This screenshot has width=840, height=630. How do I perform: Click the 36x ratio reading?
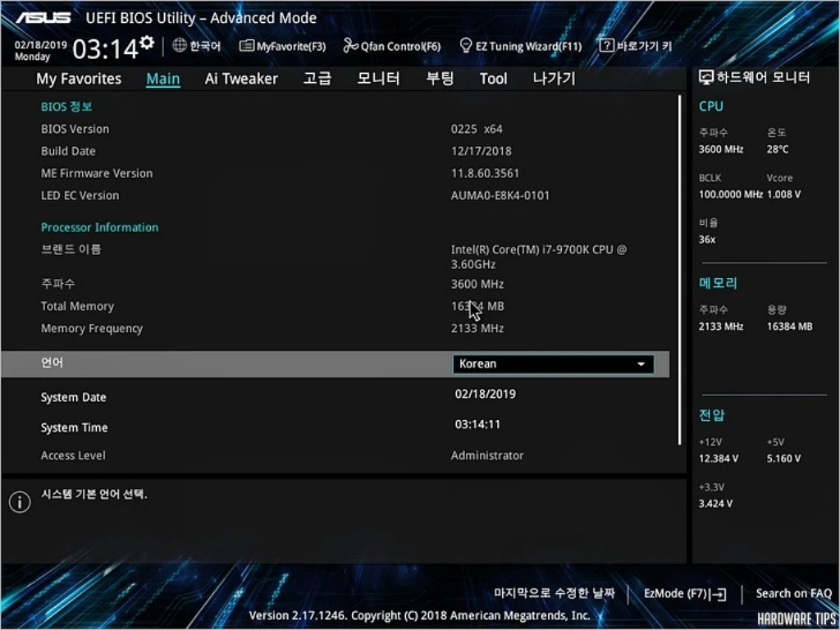707,240
